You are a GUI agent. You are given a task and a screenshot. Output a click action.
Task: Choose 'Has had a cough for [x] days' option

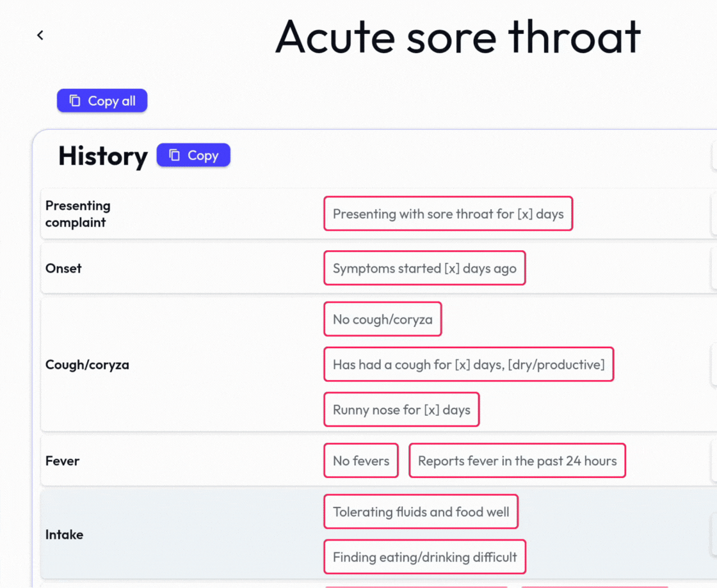469,365
